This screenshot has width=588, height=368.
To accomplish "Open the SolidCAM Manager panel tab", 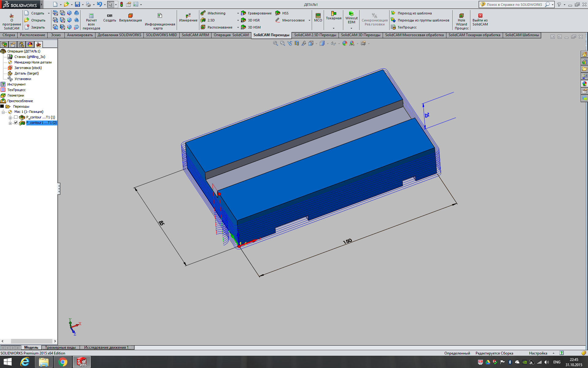I will pyautogui.click(x=38, y=44).
